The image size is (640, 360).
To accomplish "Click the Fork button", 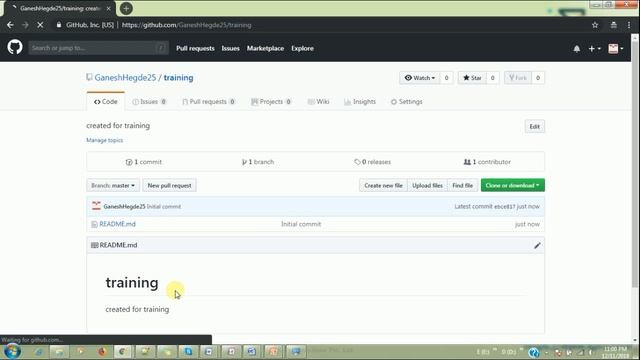I will pos(518,78).
